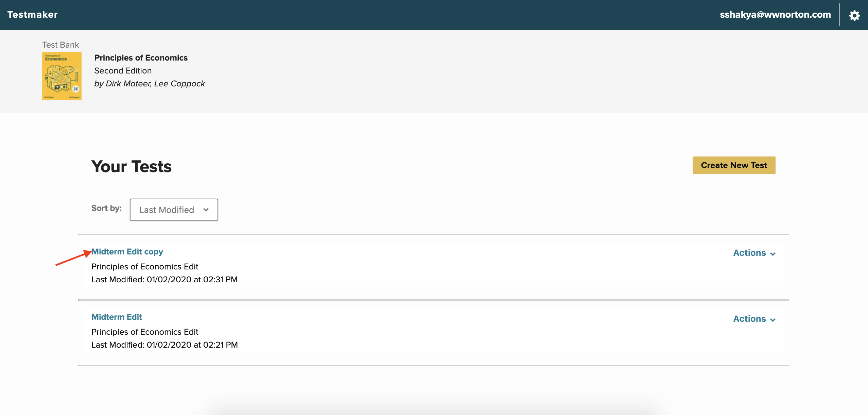Image resolution: width=868 pixels, height=415 pixels.
Task: Click the chevron beside Midterm Edit copy Actions
Action: pyautogui.click(x=773, y=254)
